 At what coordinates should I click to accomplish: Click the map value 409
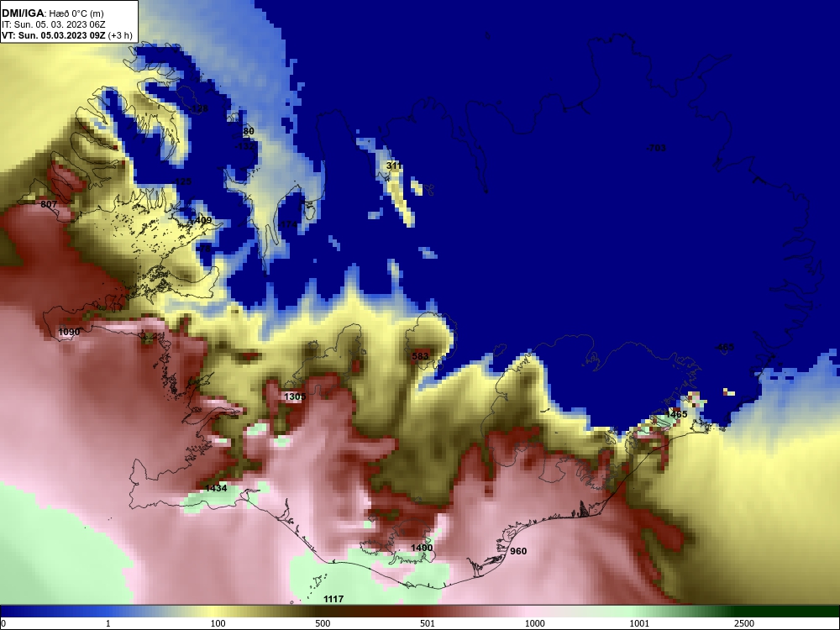[x=203, y=220]
